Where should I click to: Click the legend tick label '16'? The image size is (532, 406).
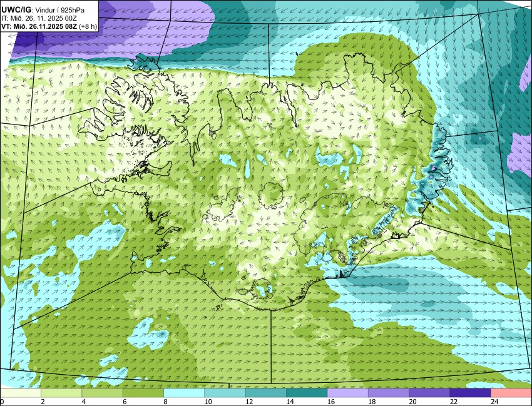(x=331, y=402)
